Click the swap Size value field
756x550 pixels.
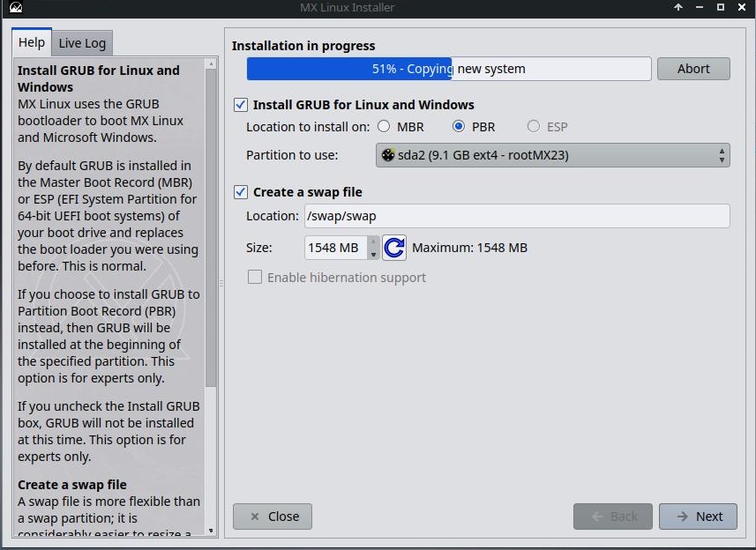336,248
